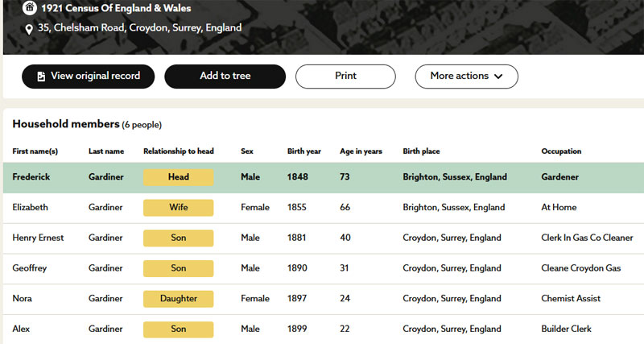Click the More actions chevron arrow
The height and width of the screenshot is (344, 644).
[498, 77]
